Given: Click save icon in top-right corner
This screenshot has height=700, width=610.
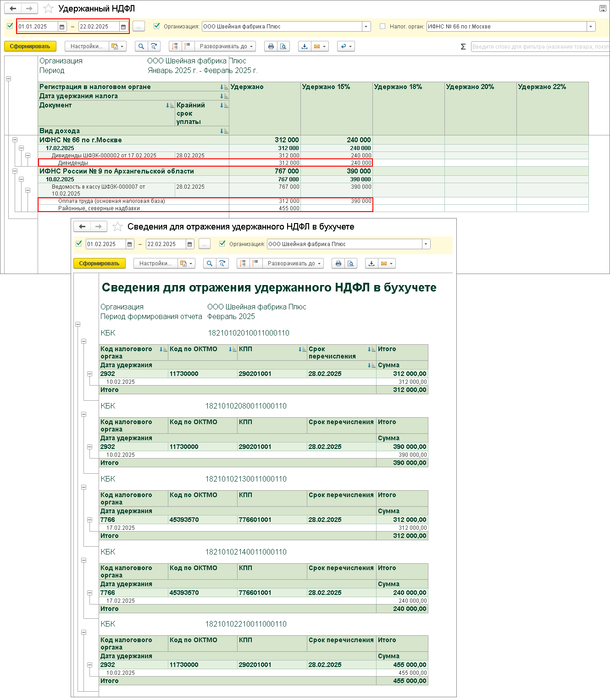Looking at the screenshot, I should [603, 8].
